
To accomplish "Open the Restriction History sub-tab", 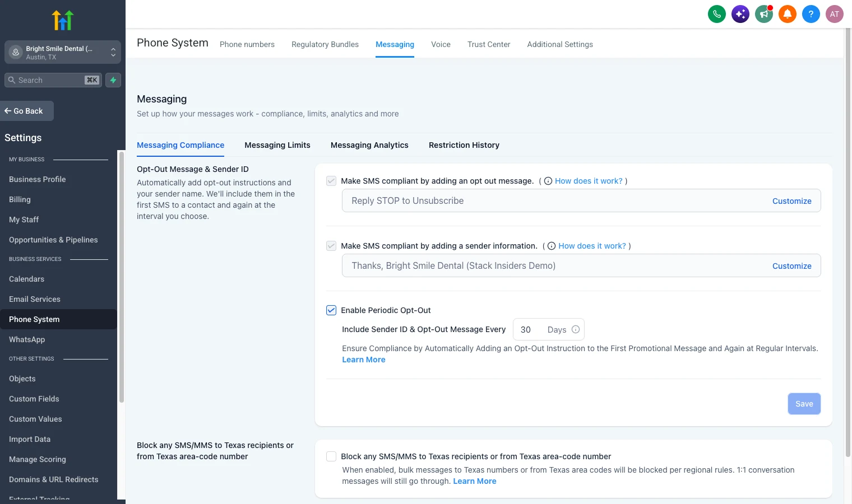I will pyautogui.click(x=464, y=145).
